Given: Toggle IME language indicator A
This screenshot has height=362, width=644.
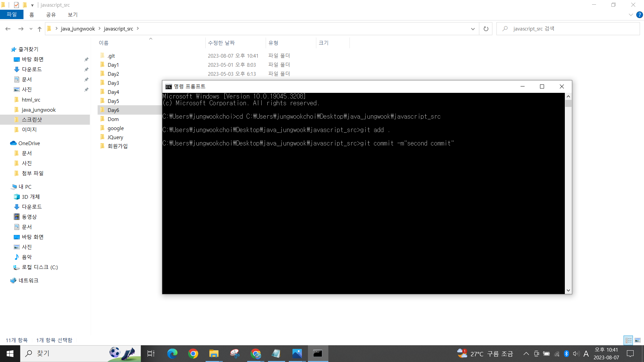Looking at the screenshot, I should point(586,354).
